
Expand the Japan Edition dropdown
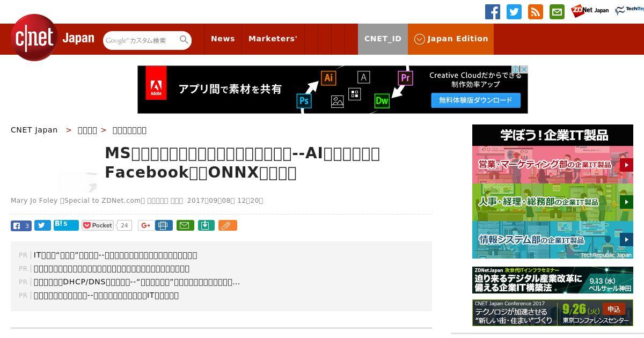(451, 39)
